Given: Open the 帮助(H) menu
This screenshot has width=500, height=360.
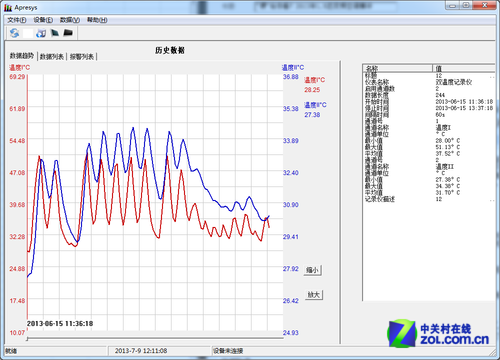Looking at the screenshot, I should pos(97,20).
